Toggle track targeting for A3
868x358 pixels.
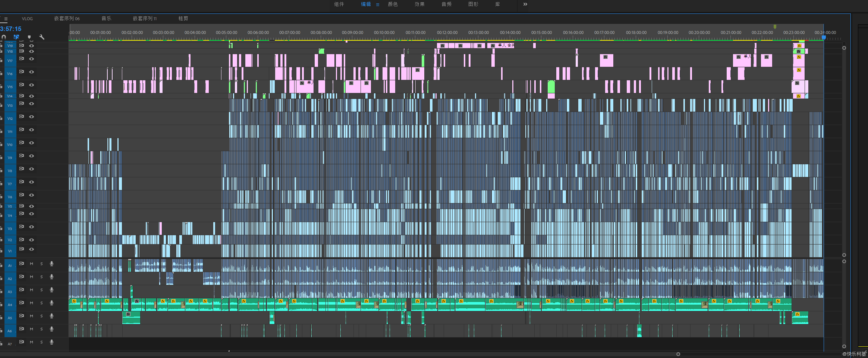pos(10,292)
